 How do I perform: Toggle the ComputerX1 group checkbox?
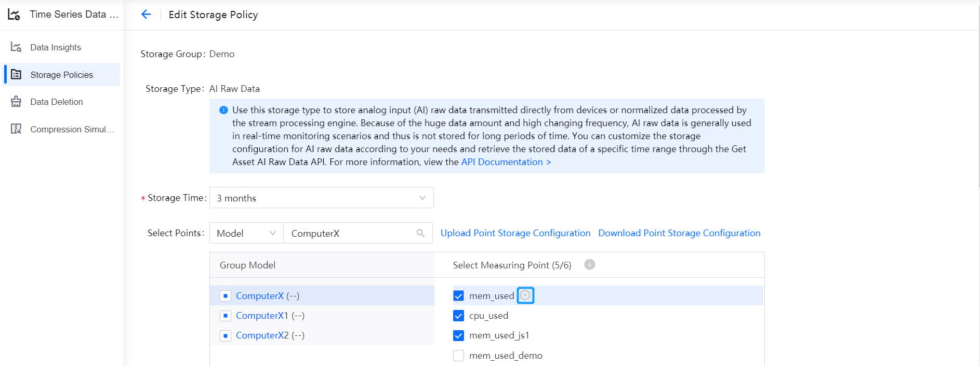point(225,316)
